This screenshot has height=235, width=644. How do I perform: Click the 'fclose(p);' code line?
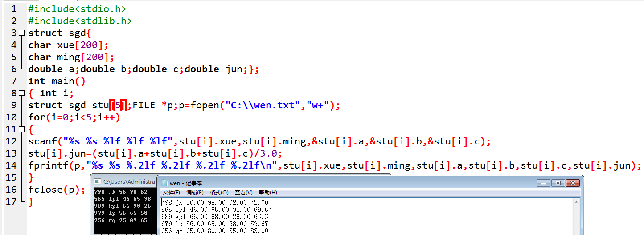tap(57, 190)
